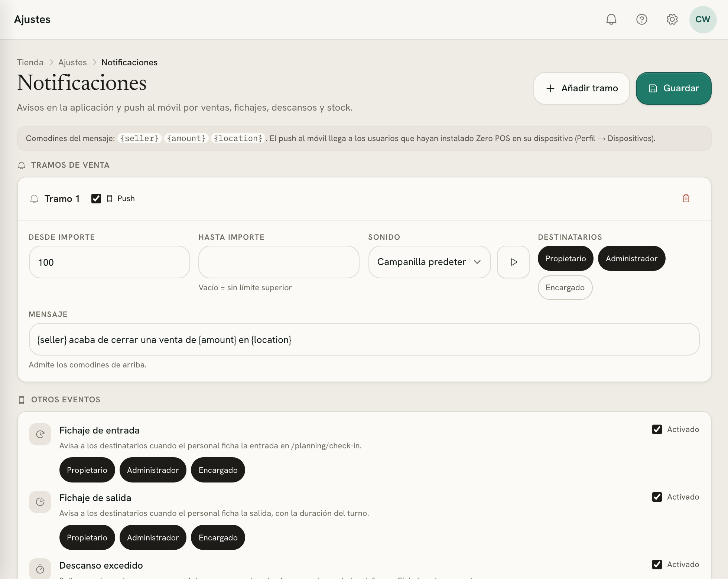Screen dimensions: 728x579
Task: Toggle Encargado for Fichaje de entrada
Action: click(218, 470)
